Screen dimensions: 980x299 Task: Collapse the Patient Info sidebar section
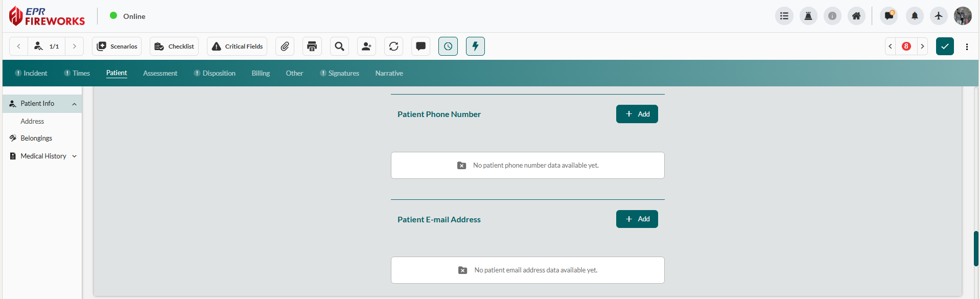point(75,104)
